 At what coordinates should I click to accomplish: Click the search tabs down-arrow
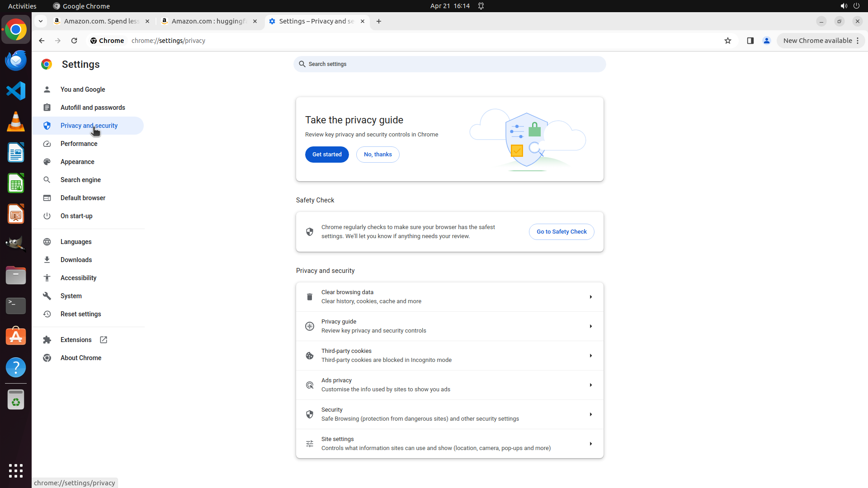[41, 21]
